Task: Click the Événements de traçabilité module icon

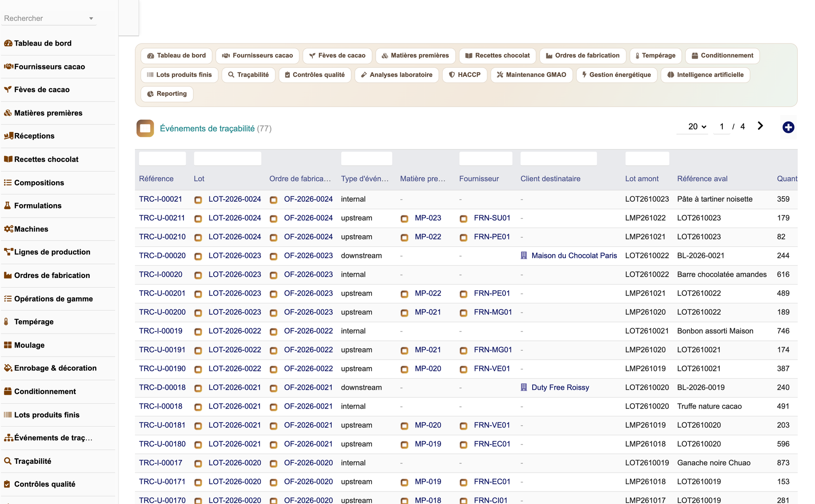Action: click(145, 129)
